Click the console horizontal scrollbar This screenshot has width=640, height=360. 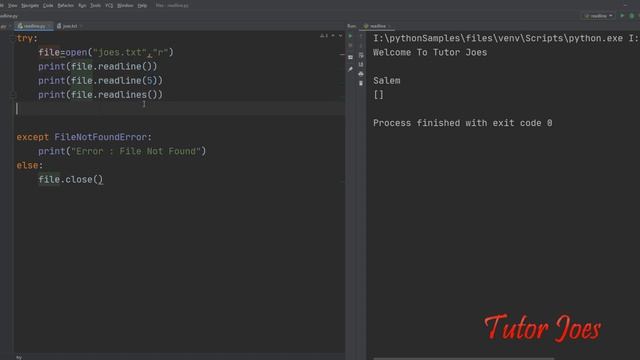[x=464, y=358]
